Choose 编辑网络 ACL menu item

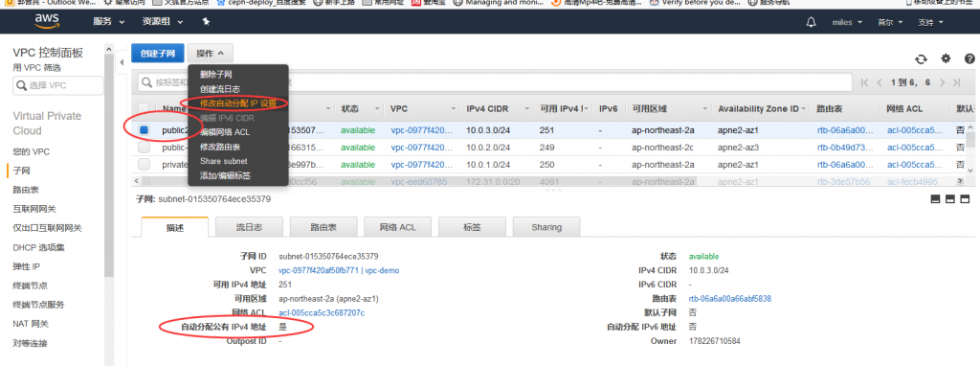(x=224, y=132)
